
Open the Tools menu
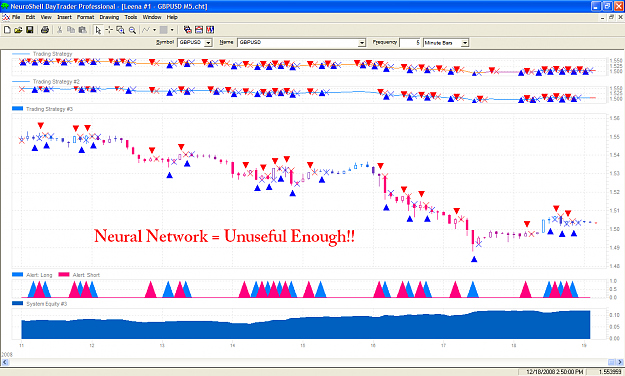[x=131, y=17]
